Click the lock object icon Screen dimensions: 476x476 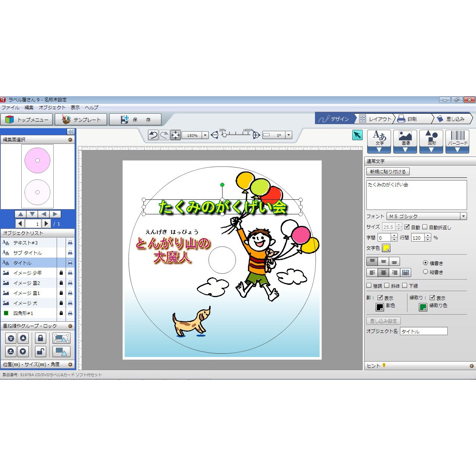[x=40, y=338]
